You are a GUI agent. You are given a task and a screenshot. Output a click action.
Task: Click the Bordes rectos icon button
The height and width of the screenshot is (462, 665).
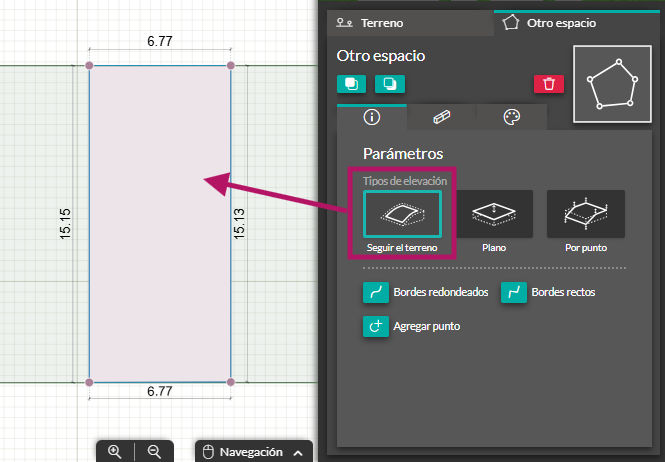514,292
